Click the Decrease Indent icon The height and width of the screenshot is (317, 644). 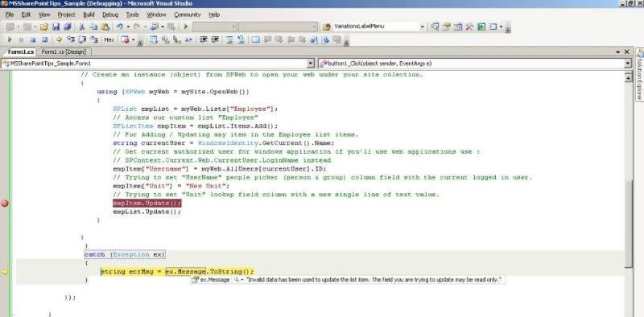pyautogui.click(x=204, y=40)
